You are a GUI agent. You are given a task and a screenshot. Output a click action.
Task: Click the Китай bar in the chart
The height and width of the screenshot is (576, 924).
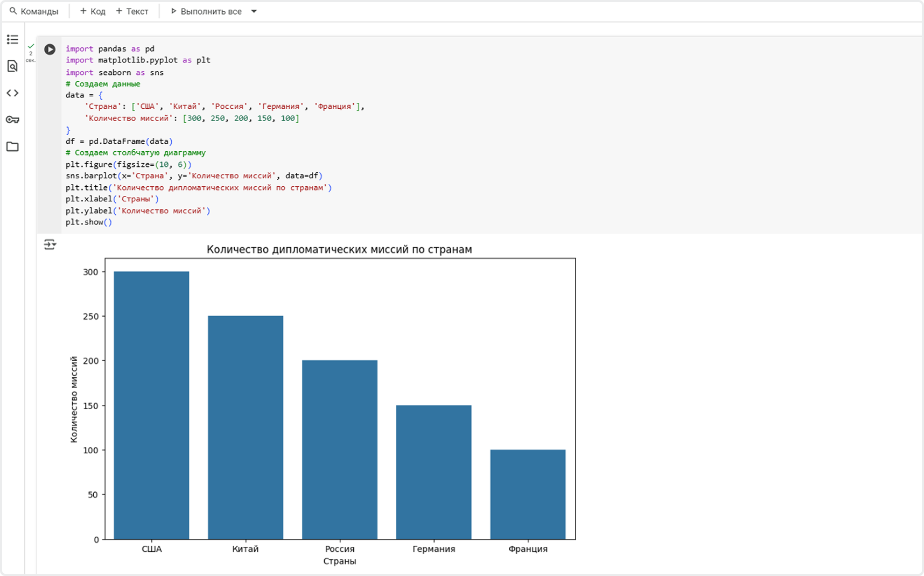(x=246, y=427)
